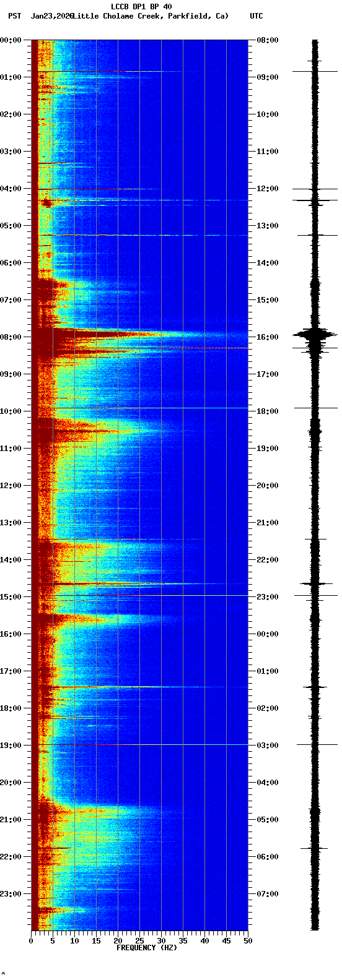Click the 30 Hz frequency tick label

coord(161,941)
